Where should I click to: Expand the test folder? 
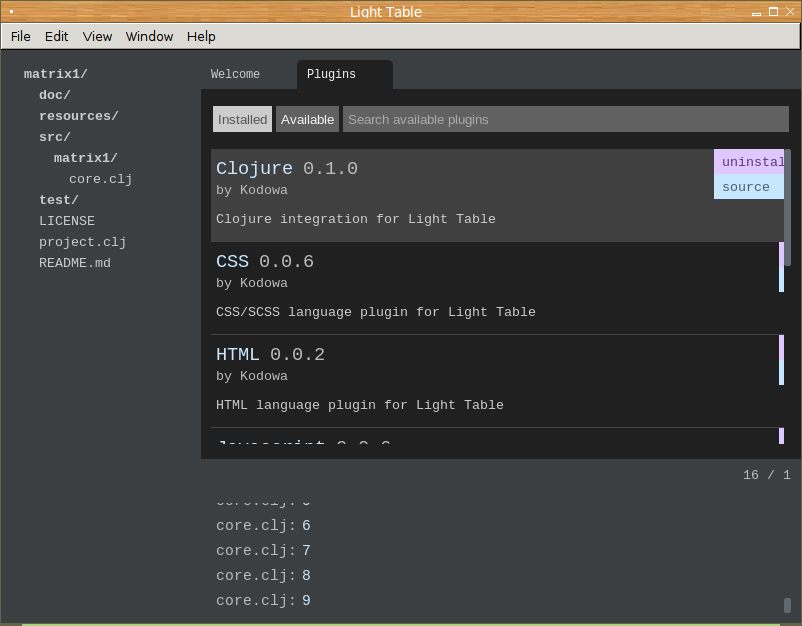click(x=59, y=200)
